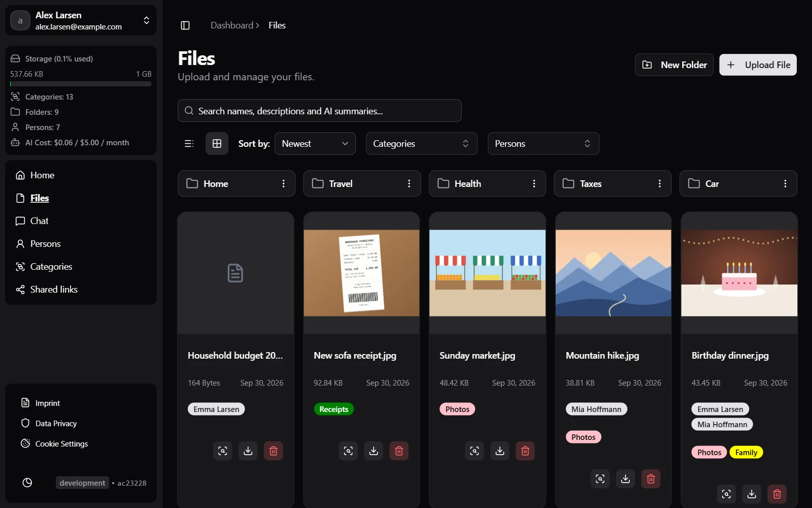Run AI scan on New sofa receipt.jpg
This screenshot has width=812, height=508.
coord(348,451)
